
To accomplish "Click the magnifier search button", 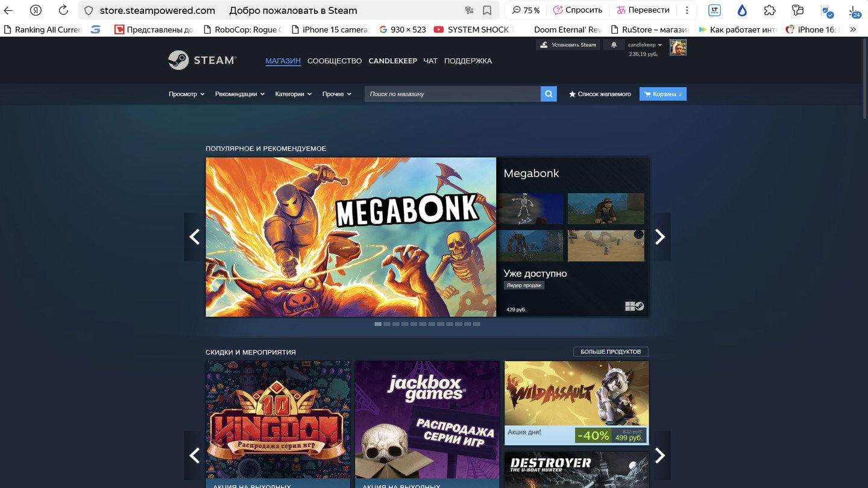I will tap(549, 94).
